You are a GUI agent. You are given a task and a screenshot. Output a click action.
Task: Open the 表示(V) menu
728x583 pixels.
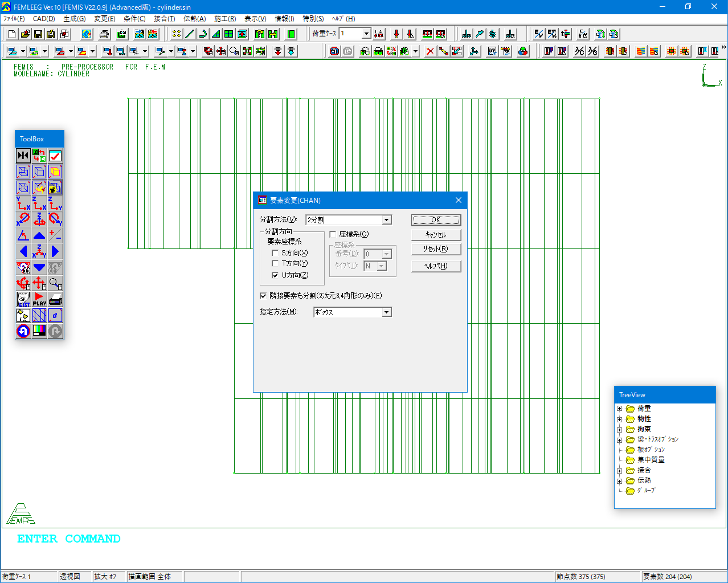click(x=255, y=19)
